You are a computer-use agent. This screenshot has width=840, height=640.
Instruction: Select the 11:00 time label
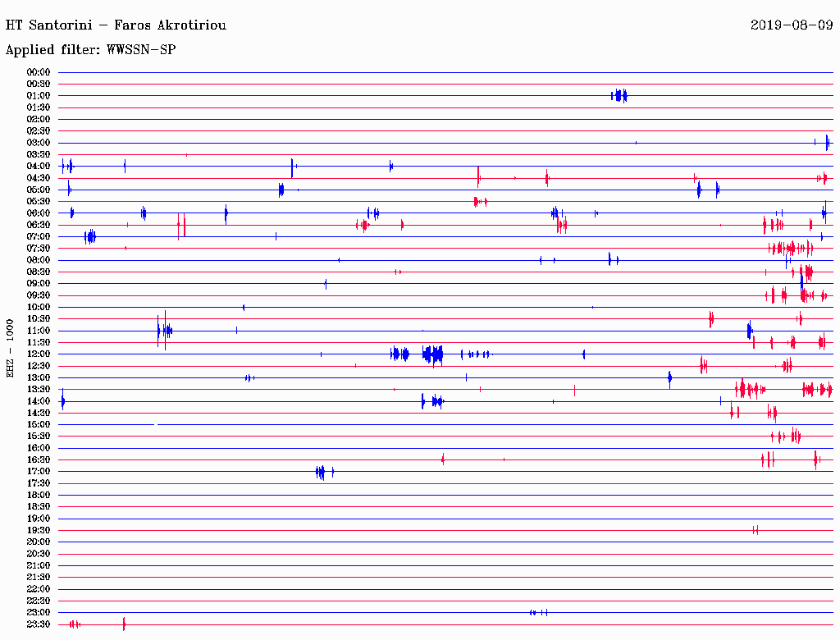(39, 331)
